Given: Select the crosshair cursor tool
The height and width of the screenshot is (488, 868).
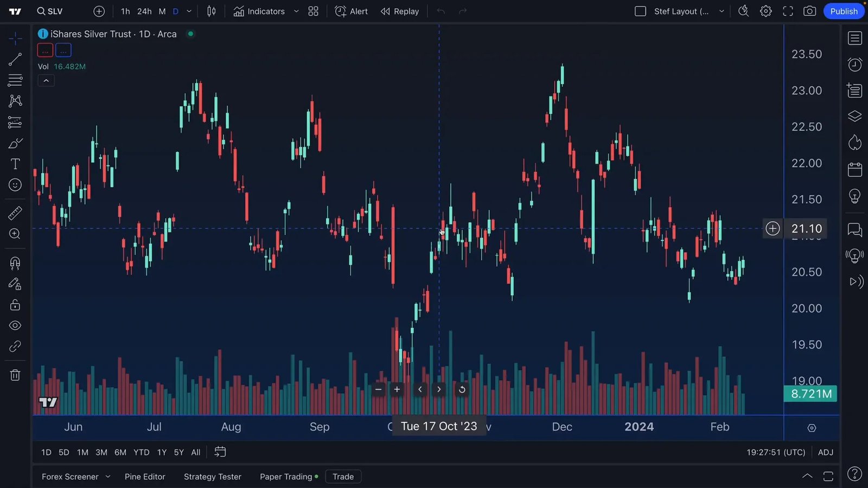Looking at the screenshot, I should [x=15, y=38].
